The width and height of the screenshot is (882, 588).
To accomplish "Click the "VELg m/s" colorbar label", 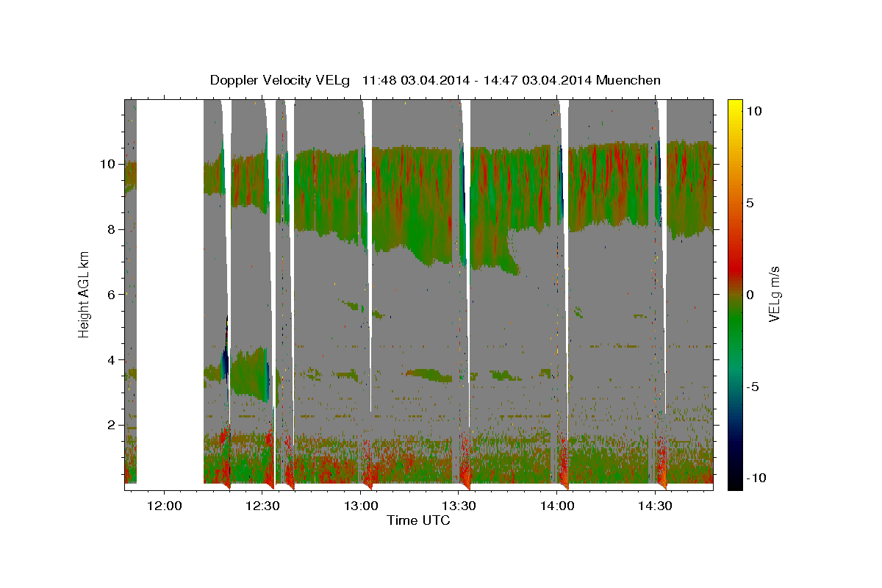I will tap(774, 294).
